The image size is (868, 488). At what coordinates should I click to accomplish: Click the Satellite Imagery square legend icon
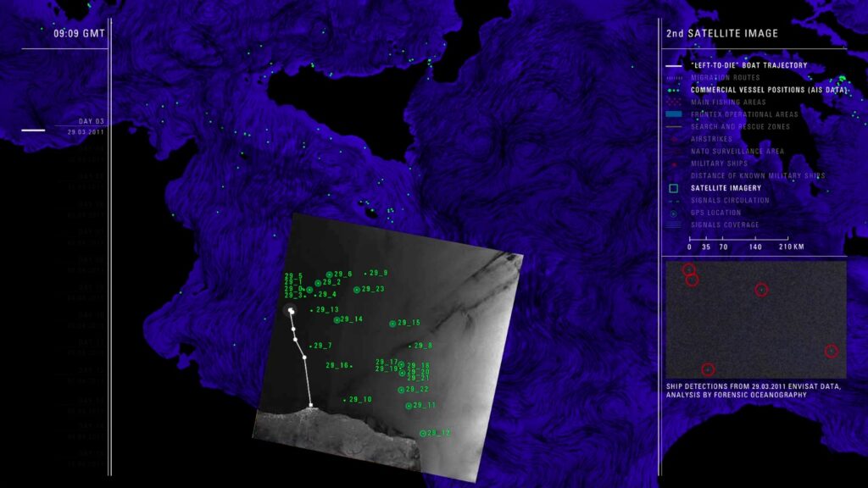[x=673, y=188]
